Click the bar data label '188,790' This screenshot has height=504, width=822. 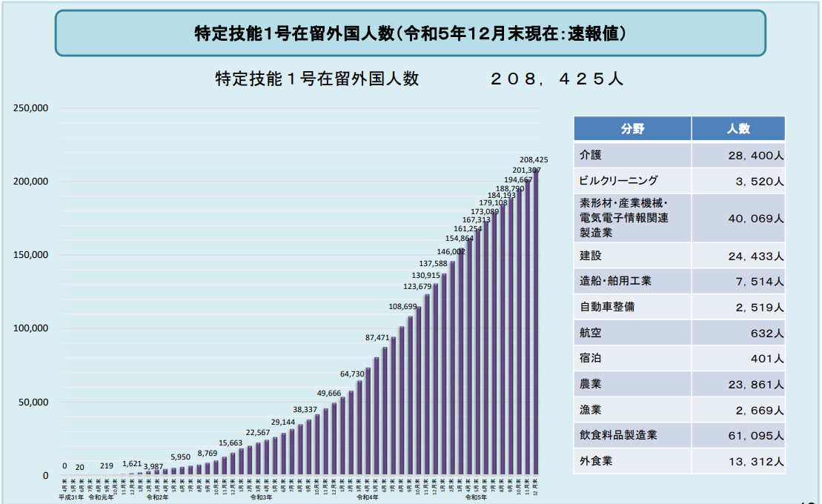(509, 188)
